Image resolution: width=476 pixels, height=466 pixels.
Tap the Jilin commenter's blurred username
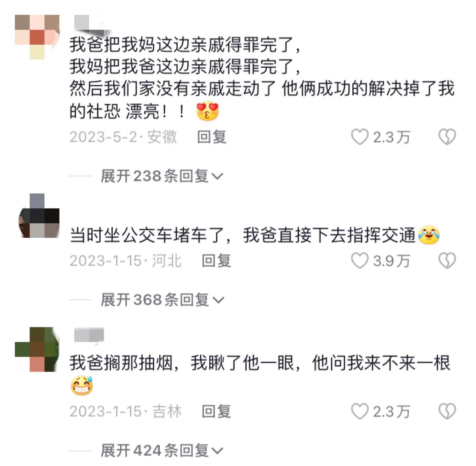[x=89, y=335]
